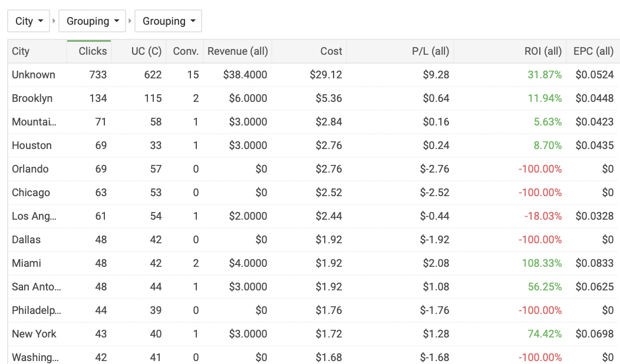Sort by Cost column header
Image resolution: width=620 pixels, height=364 pixels.
point(309,51)
